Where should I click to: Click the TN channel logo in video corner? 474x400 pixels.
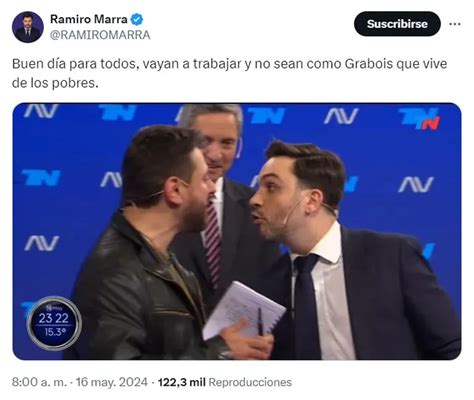[419, 118]
